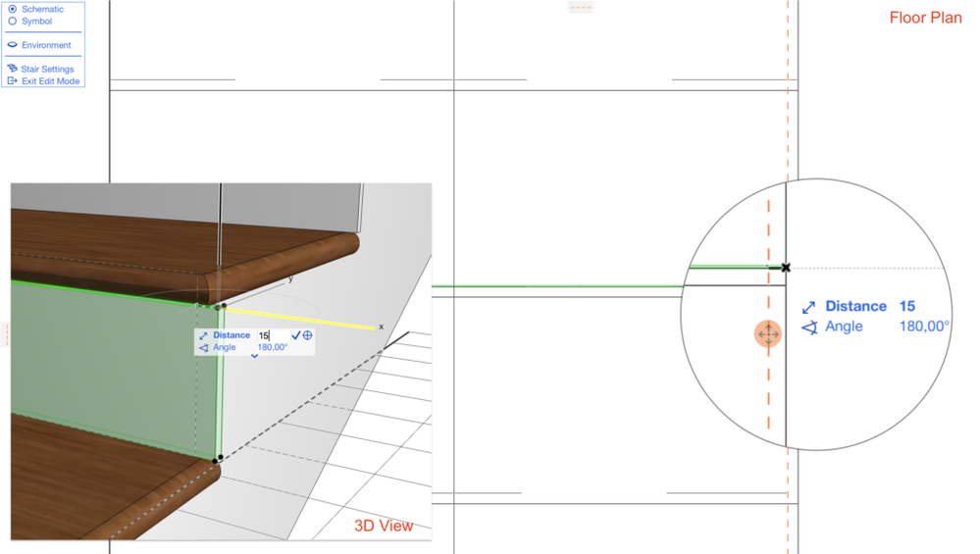Open the Stair Settings icon
980x554 pixels.
click(x=12, y=69)
